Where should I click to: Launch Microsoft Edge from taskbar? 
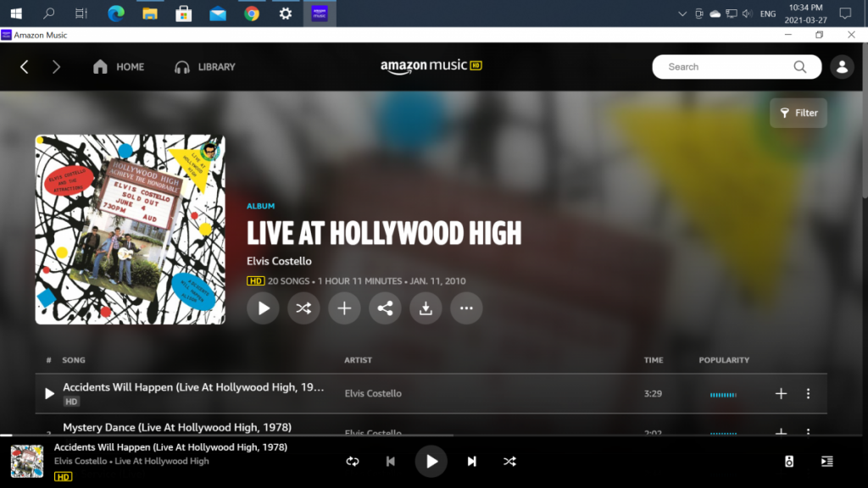pyautogui.click(x=115, y=14)
